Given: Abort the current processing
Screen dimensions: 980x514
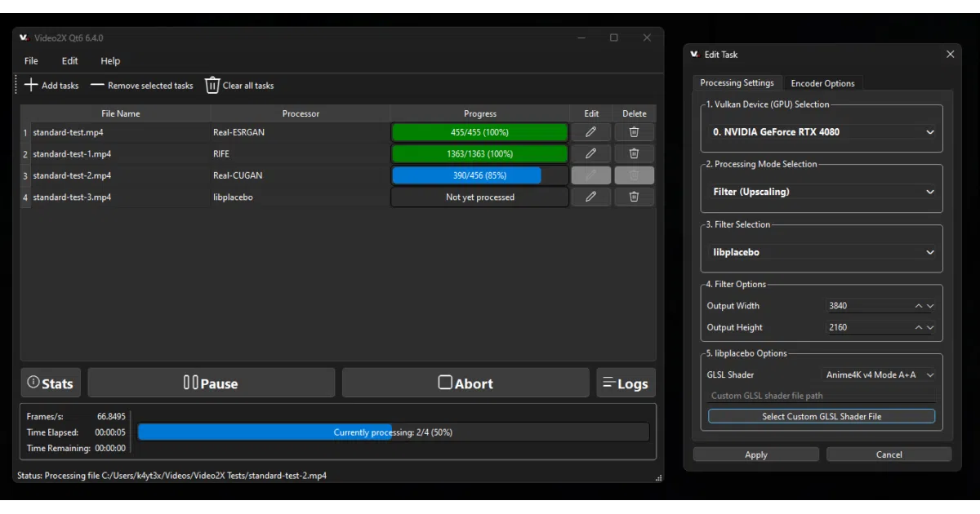Looking at the screenshot, I should pos(465,383).
